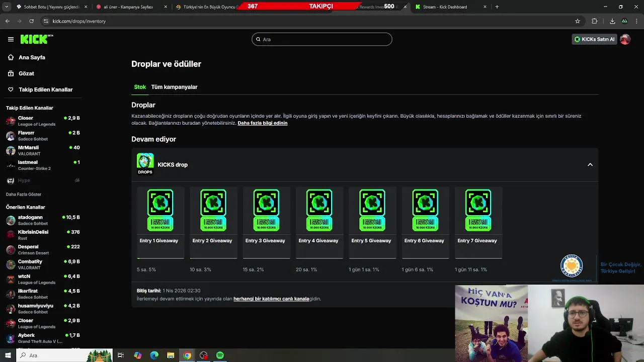Click the search field labeled Ara
This screenshot has height=362, width=644.
[322, 39]
